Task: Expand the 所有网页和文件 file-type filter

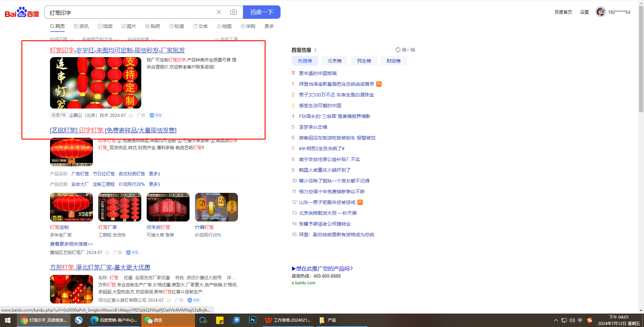Action: pyautogui.click(x=100, y=39)
